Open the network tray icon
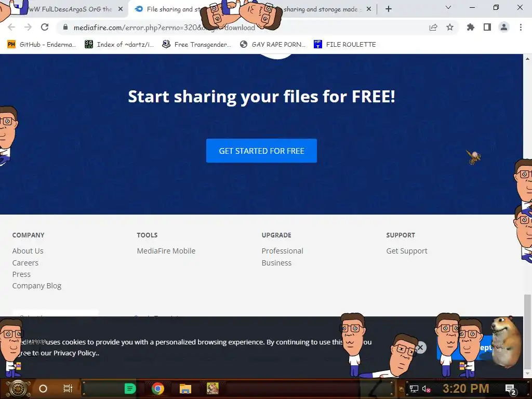This screenshot has width=532, height=399. click(x=414, y=389)
